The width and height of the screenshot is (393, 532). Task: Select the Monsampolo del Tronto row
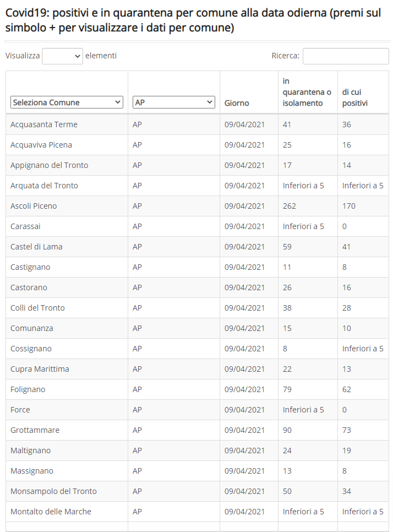[x=198, y=491]
